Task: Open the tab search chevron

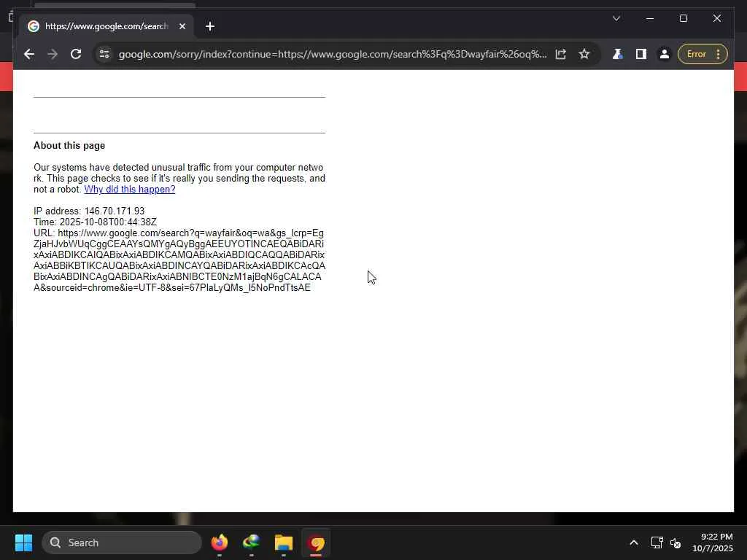Action: pos(616,18)
